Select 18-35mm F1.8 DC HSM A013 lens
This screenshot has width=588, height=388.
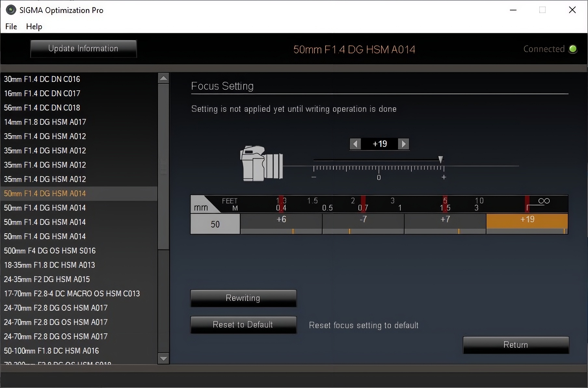pos(49,265)
